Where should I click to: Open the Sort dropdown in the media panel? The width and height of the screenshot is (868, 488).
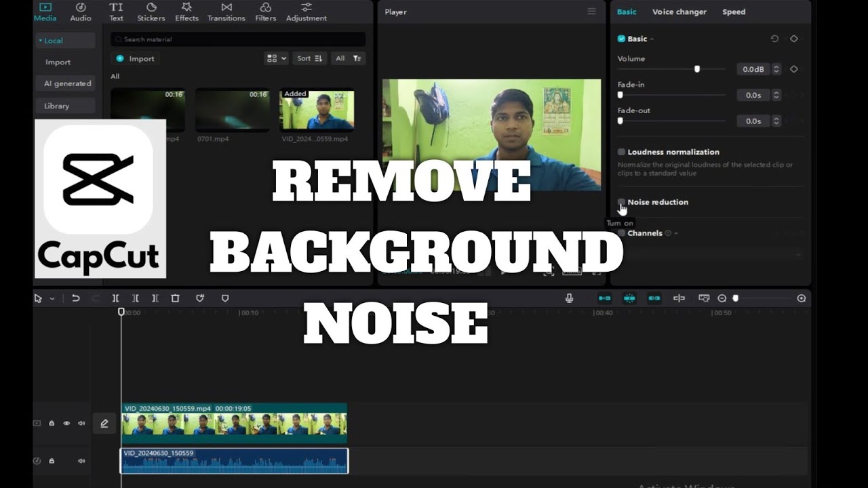click(x=309, y=58)
